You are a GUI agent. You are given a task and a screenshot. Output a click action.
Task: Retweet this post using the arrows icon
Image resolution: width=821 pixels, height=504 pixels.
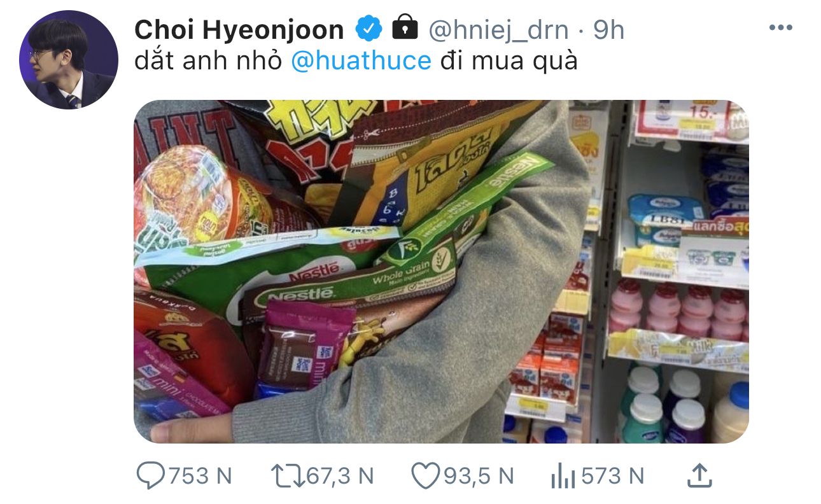[x=287, y=475]
